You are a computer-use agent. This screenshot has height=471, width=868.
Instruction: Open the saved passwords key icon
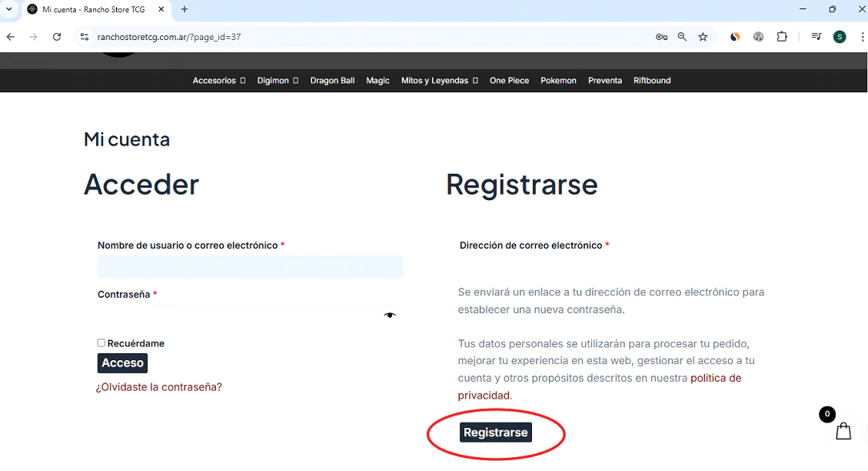click(x=661, y=37)
